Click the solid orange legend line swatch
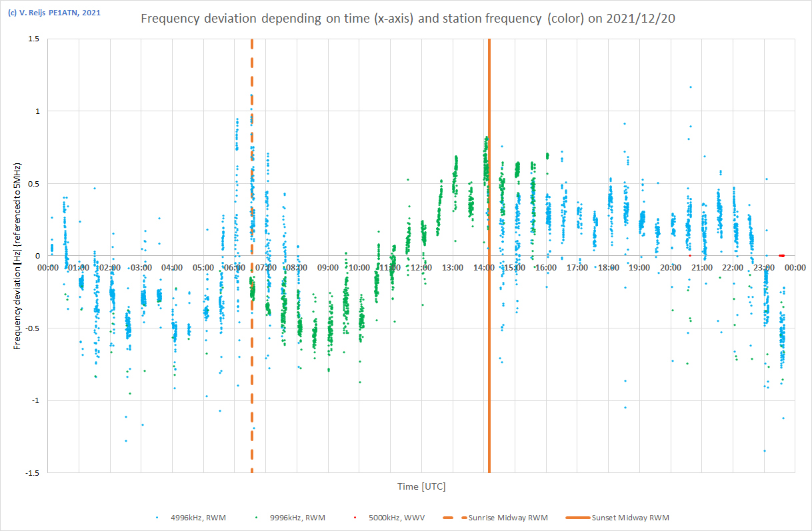Viewport: 812px width, 531px height. 577,518
